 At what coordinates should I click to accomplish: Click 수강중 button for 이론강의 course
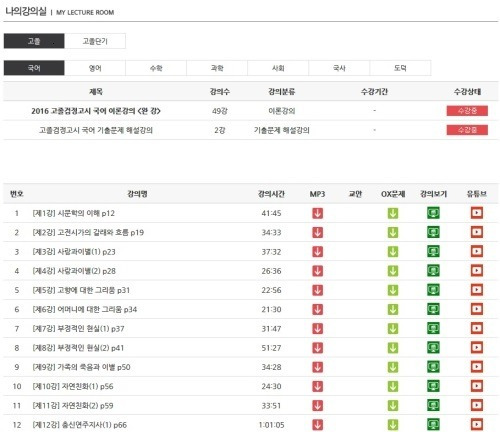[x=467, y=111]
